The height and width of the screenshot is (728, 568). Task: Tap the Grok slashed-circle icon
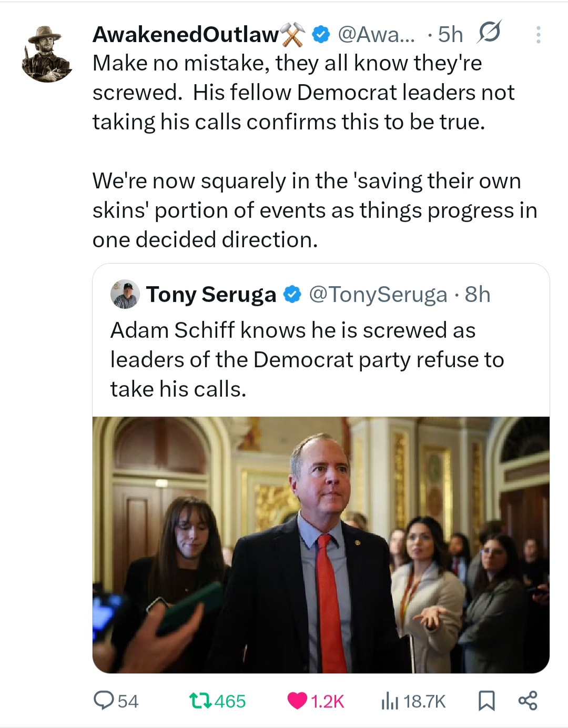(489, 33)
